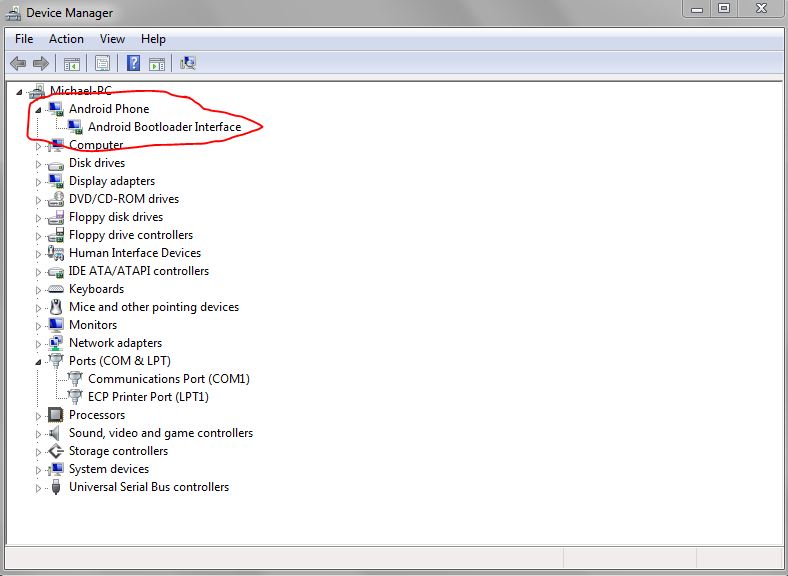Minimize the Device Manager window
This screenshot has width=788, height=576.
pos(697,9)
